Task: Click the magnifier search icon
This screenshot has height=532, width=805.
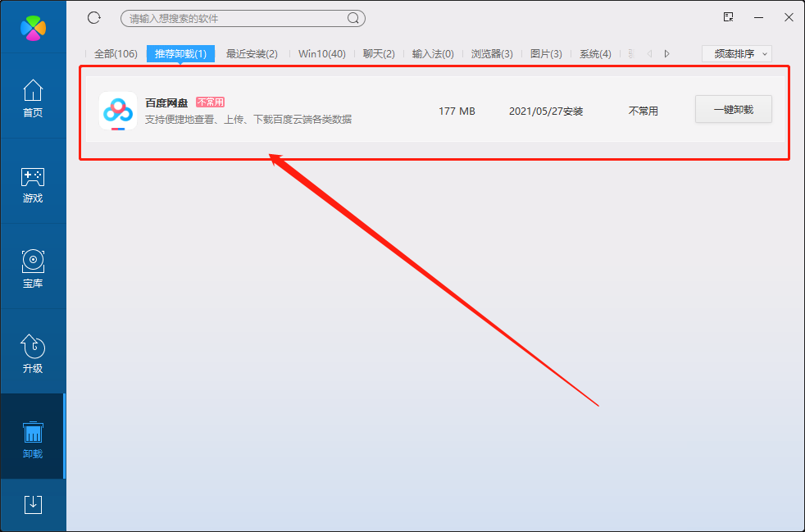Action: click(x=353, y=18)
